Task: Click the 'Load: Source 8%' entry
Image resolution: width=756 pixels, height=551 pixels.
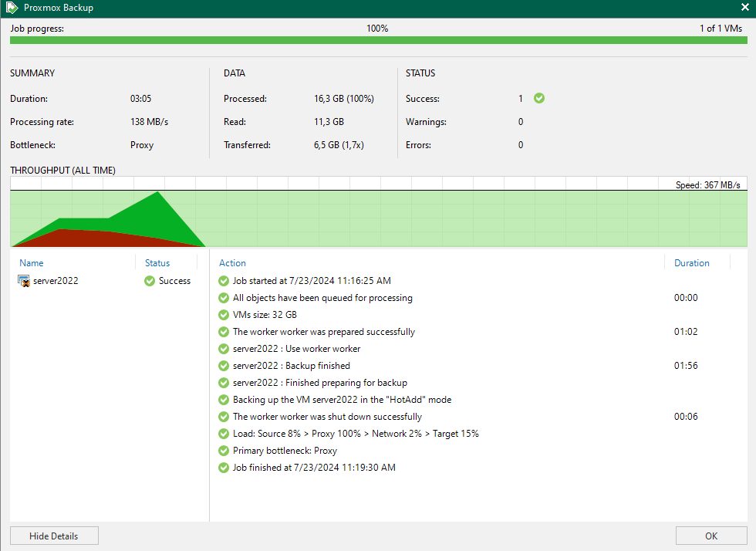Action: (356, 433)
